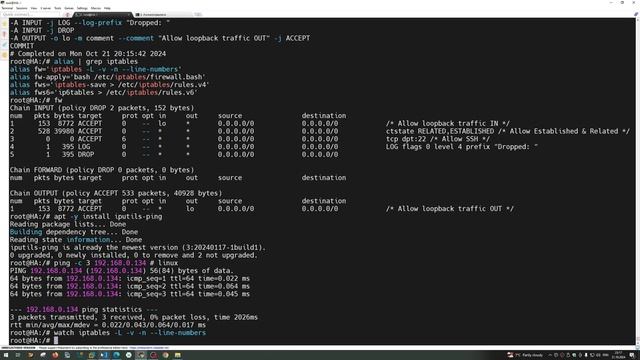Open the Tools menu
The image size is (640, 360).
click(58, 8)
